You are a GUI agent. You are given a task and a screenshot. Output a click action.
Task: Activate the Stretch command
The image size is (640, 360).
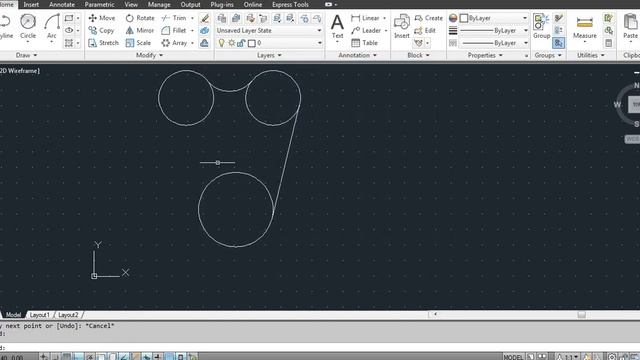click(x=104, y=42)
